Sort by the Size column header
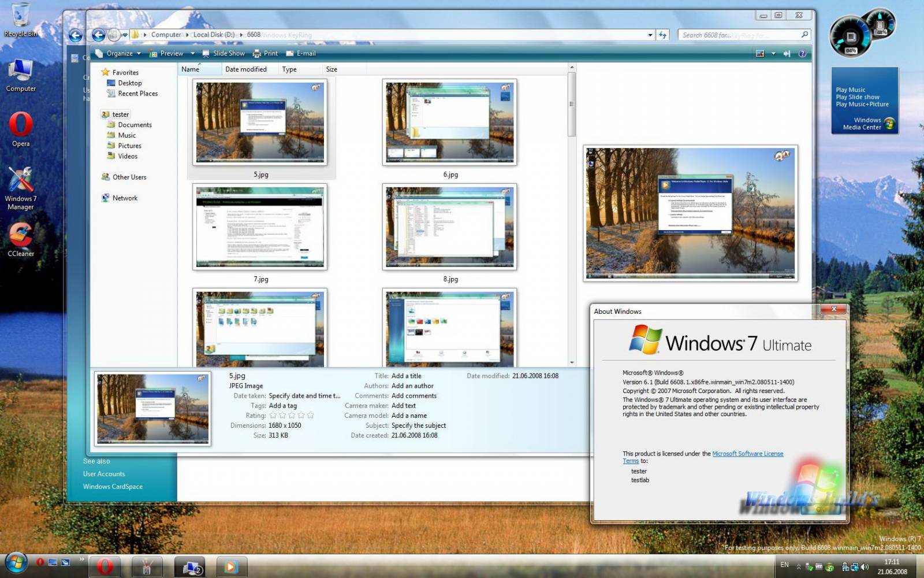The width and height of the screenshot is (924, 578). click(344, 69)
